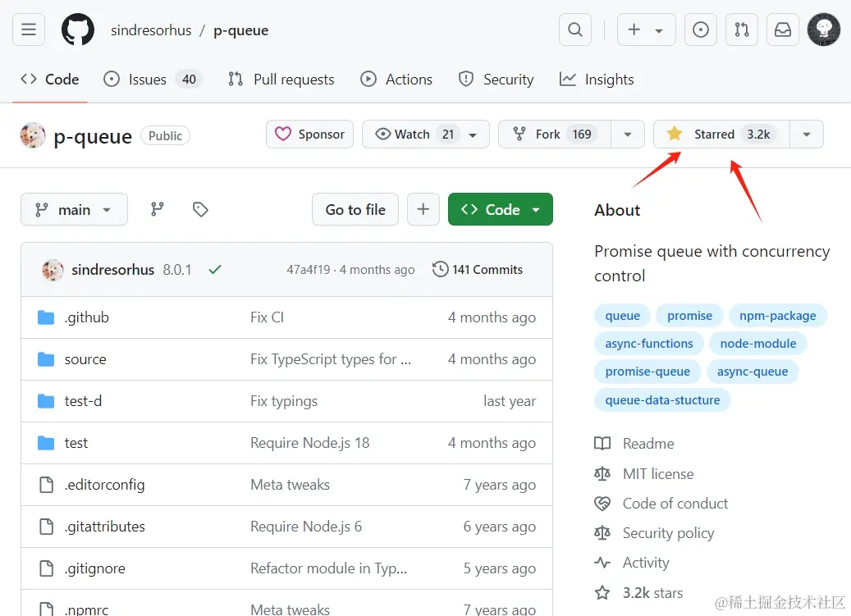Add a file with the plus button

click(423, 209)
